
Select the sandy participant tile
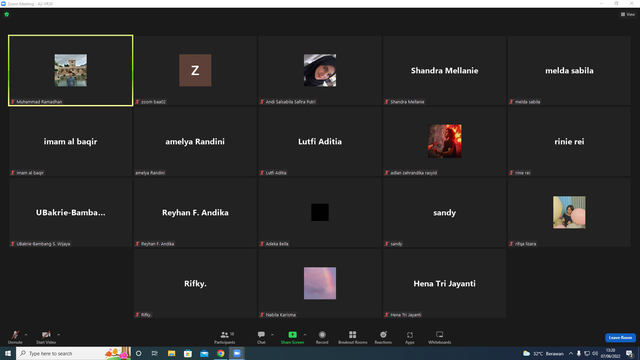pos(444,212)
